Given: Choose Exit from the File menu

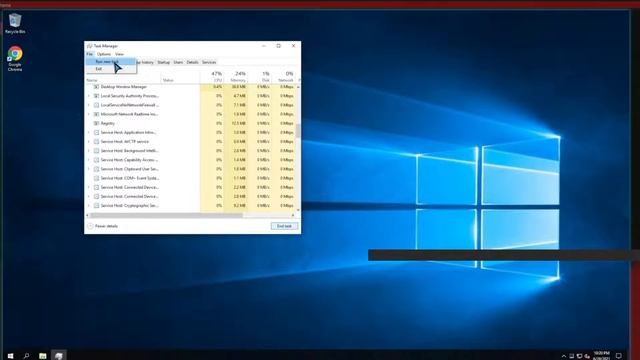Looking at the screenshot, I should [111, 69].
